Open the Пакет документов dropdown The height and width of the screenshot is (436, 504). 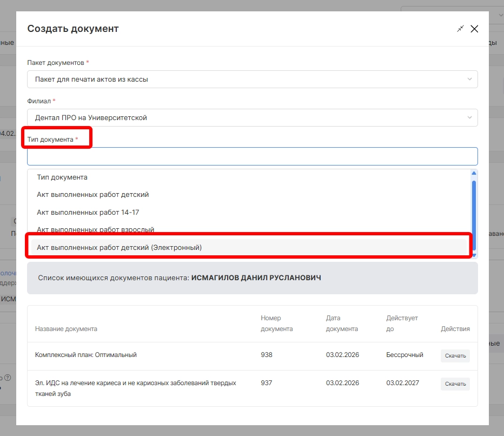coord(252,79)
